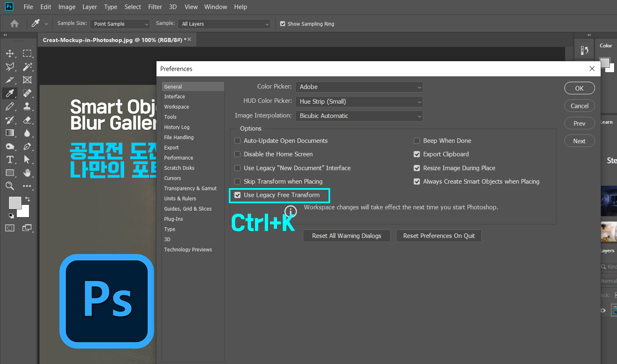Enable Use Legacy New Document Interface
This screenshot has height=364, width=617.
pos(237,168)
